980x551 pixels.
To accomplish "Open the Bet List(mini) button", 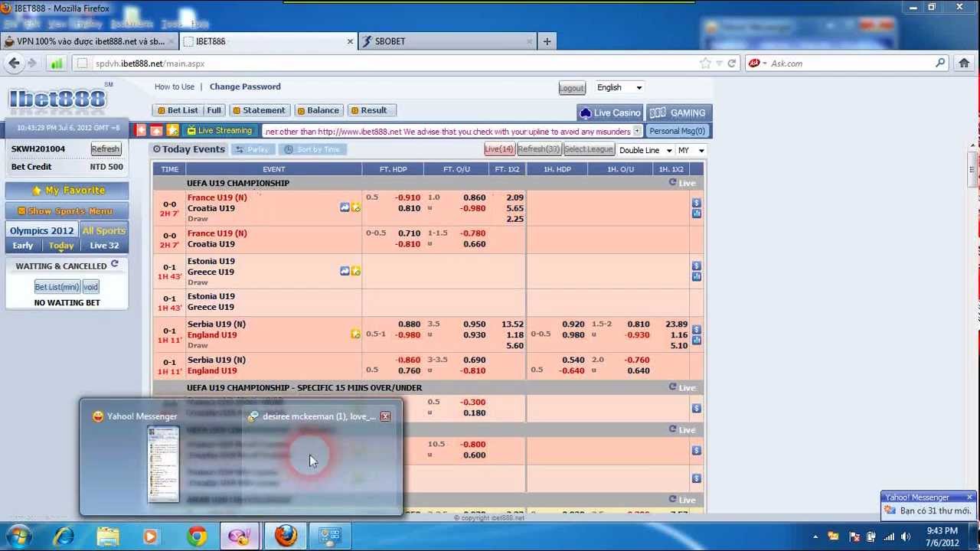I will 57,287.
